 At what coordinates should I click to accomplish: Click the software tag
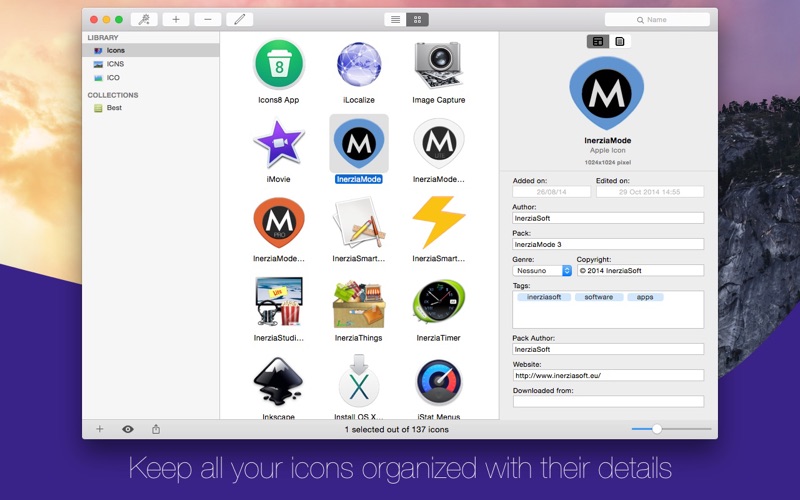(598, 297)
